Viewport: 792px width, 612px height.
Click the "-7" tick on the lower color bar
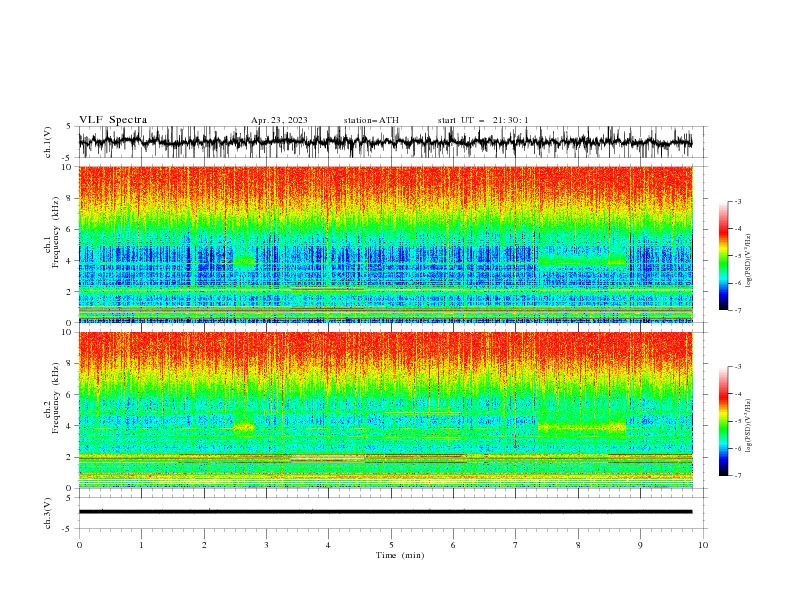click(737, 476)
